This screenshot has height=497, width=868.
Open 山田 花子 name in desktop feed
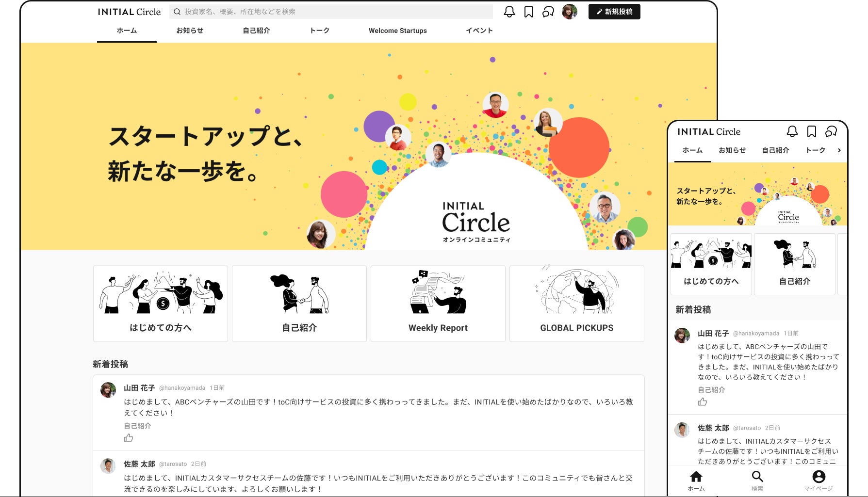click(139, 388)
